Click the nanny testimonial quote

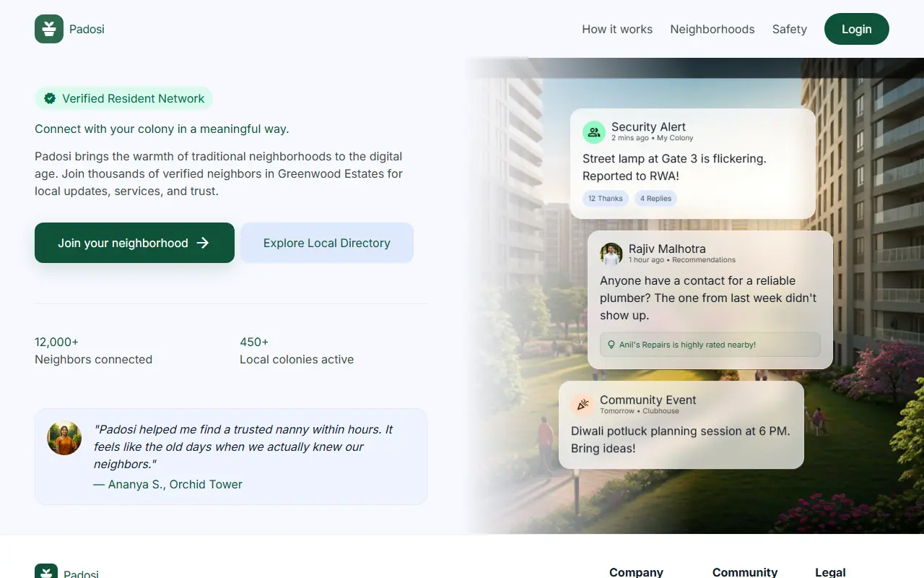click(243, 447)
